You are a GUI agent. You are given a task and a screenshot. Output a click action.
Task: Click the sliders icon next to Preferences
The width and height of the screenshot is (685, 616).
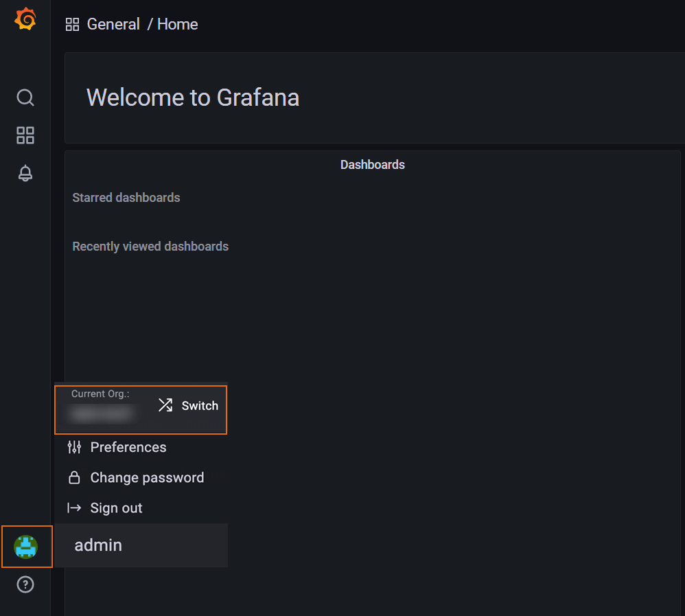pyautogui.click(x=74, y=447)
